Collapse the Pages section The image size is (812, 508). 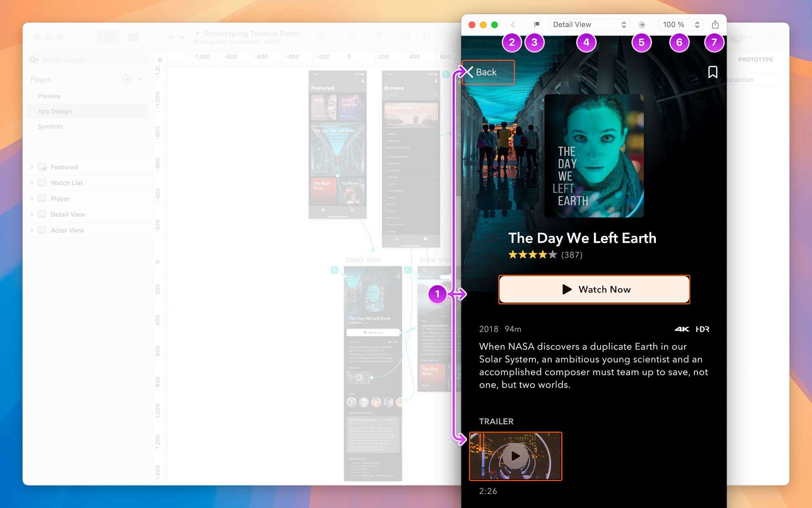[x=140, y=79]
